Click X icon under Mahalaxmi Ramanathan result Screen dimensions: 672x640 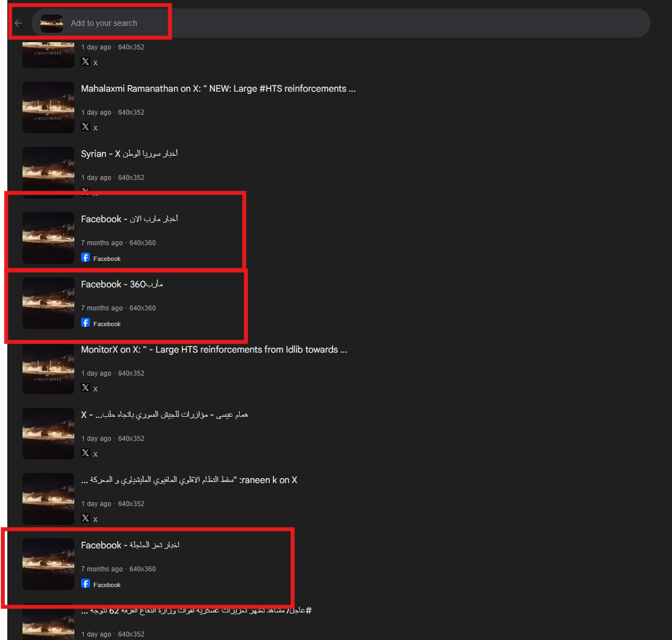pos(86,127)
